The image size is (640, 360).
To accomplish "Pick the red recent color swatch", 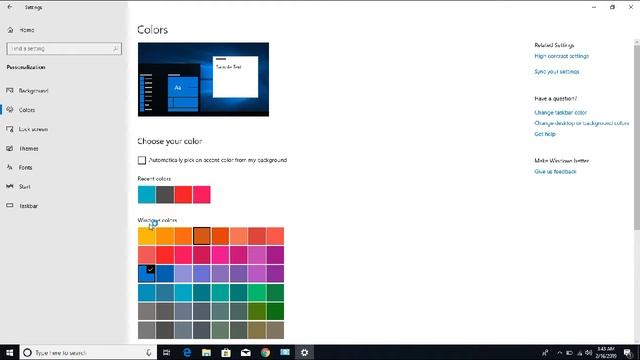I will pyautogui.click(x=183, y=194).
